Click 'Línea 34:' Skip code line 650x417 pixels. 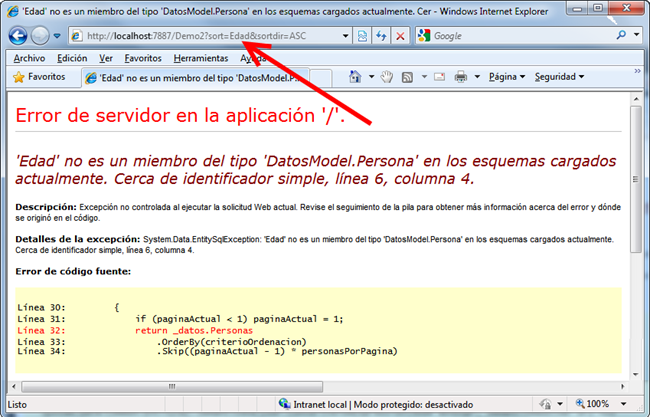(207, 352)
